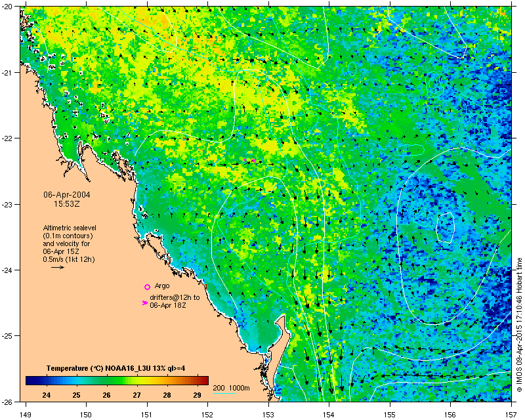Click the temperature color bar
The height and width of the screenshot is (420, 525).
click(117, 381)
